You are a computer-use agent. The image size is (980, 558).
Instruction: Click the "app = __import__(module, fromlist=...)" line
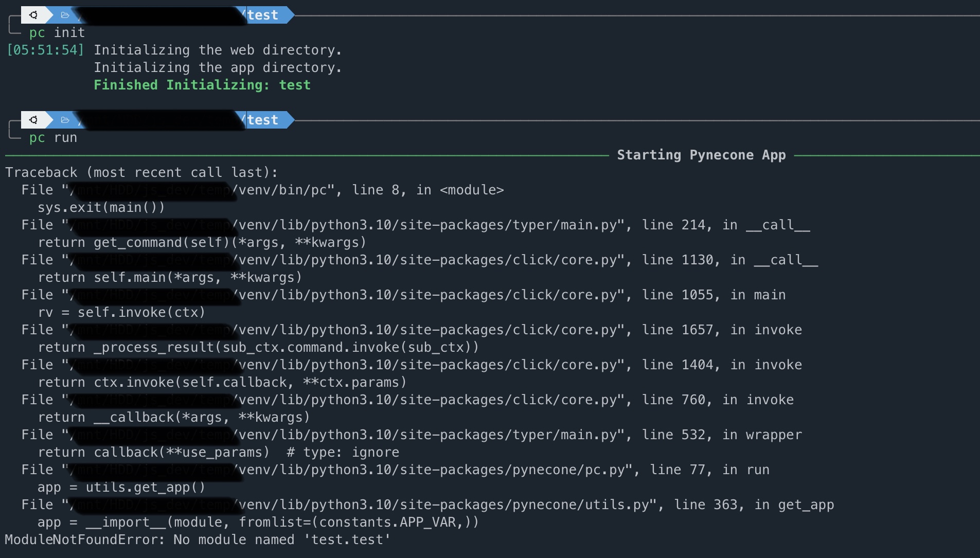258,522
